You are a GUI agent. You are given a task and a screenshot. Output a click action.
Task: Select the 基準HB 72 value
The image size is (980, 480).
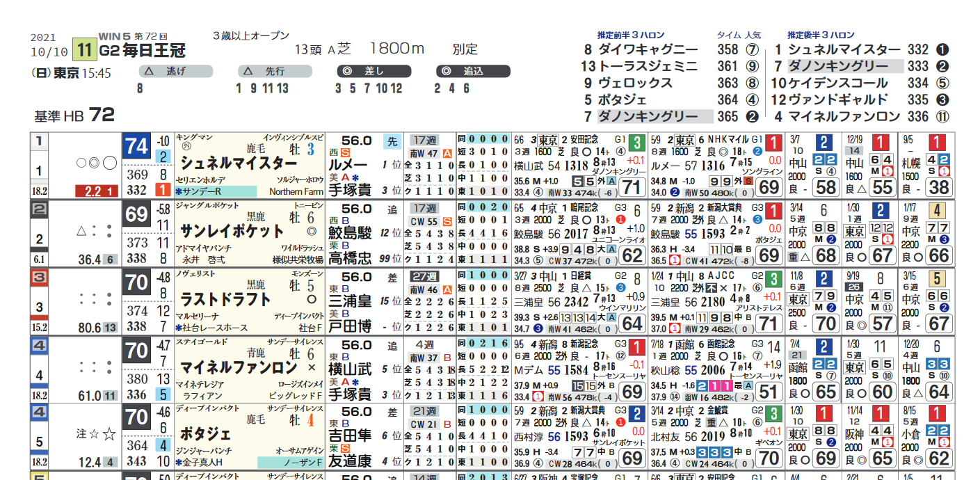pyautogui.click(x=74, y=115)
